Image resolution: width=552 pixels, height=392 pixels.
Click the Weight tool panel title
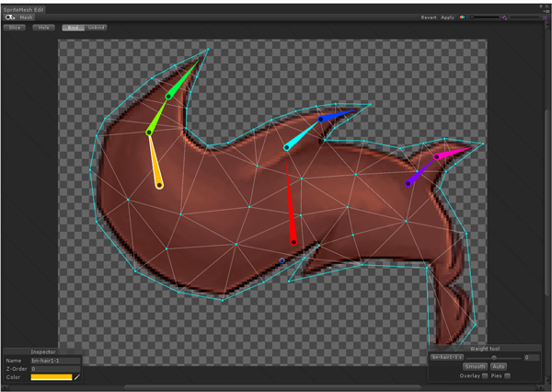(x=485, y=349)
